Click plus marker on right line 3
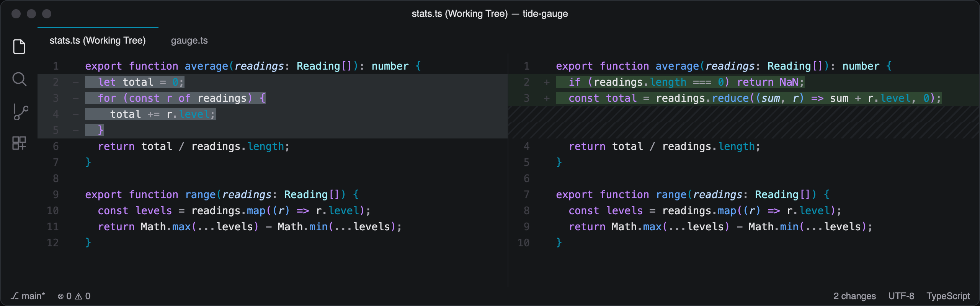The width and height of the screenshot is (980, 306). (547, 98)
